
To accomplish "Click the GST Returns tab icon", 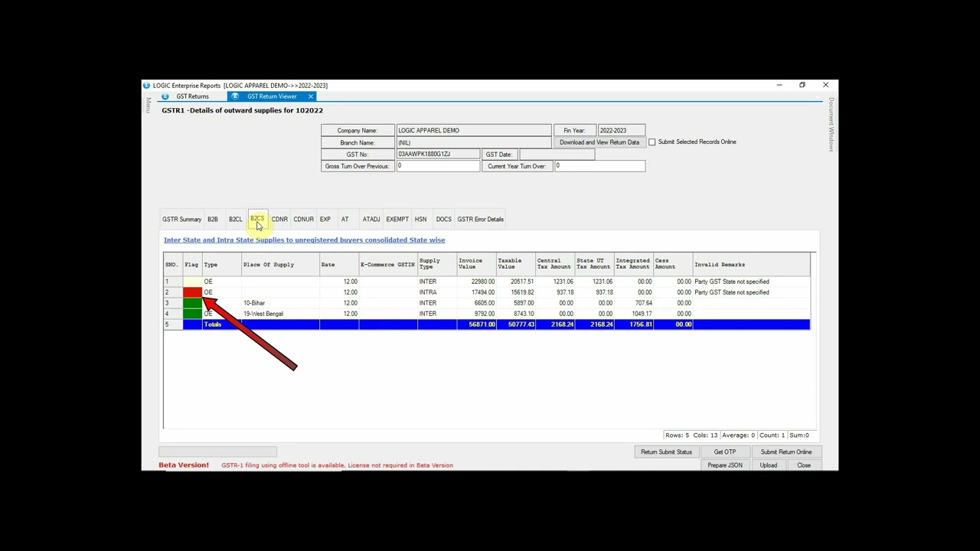I will coord(165,96).
